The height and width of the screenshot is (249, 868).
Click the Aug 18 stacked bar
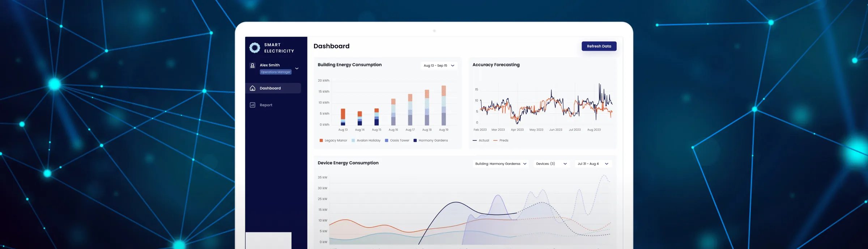427,107
